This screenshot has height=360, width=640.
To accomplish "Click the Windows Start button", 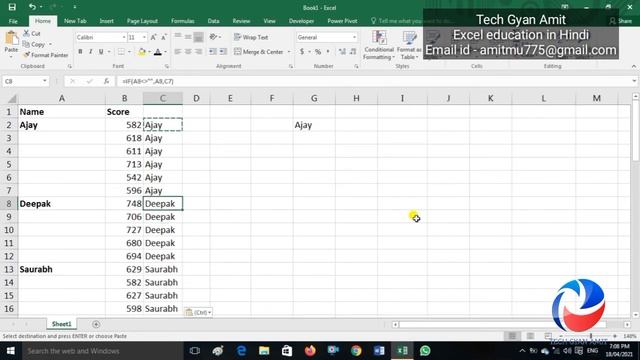I will pos(11,351).
